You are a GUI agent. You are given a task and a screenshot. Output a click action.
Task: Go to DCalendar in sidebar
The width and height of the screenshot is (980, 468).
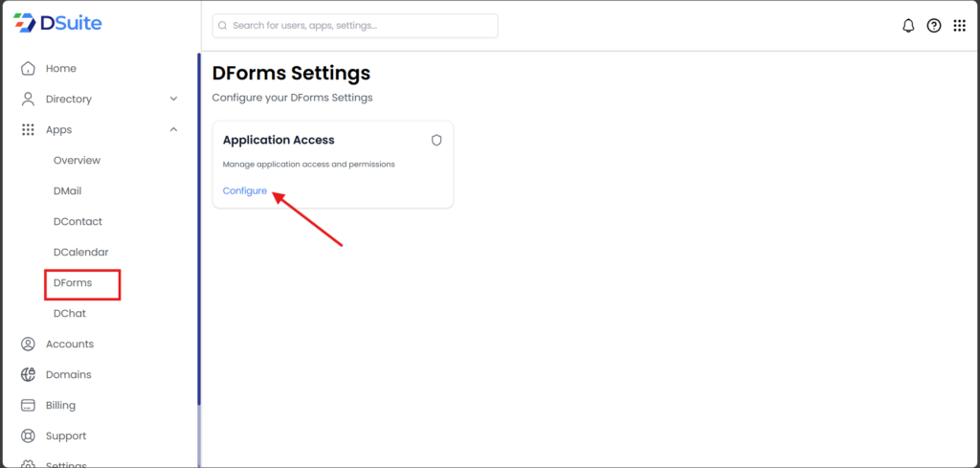point(80,253)
